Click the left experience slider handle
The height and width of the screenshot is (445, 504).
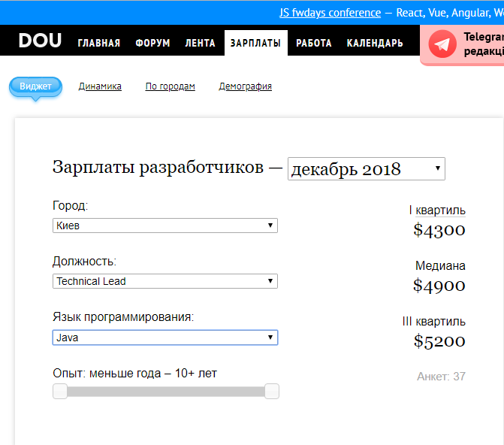click(x=60, y=392)
